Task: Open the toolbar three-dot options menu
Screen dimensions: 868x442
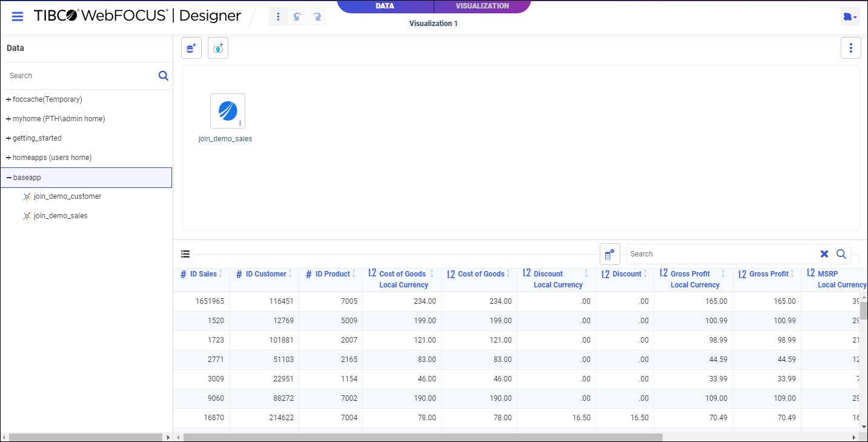Action: pos(278,16)
